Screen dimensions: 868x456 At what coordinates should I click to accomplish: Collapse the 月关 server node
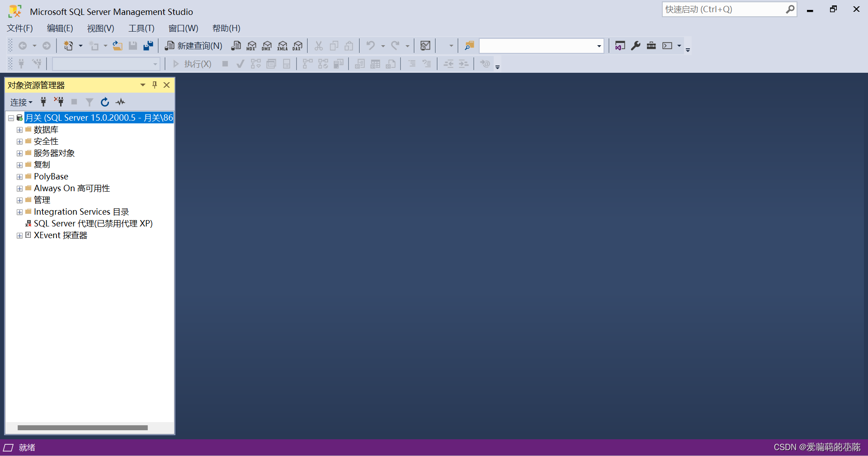(11, 118)
